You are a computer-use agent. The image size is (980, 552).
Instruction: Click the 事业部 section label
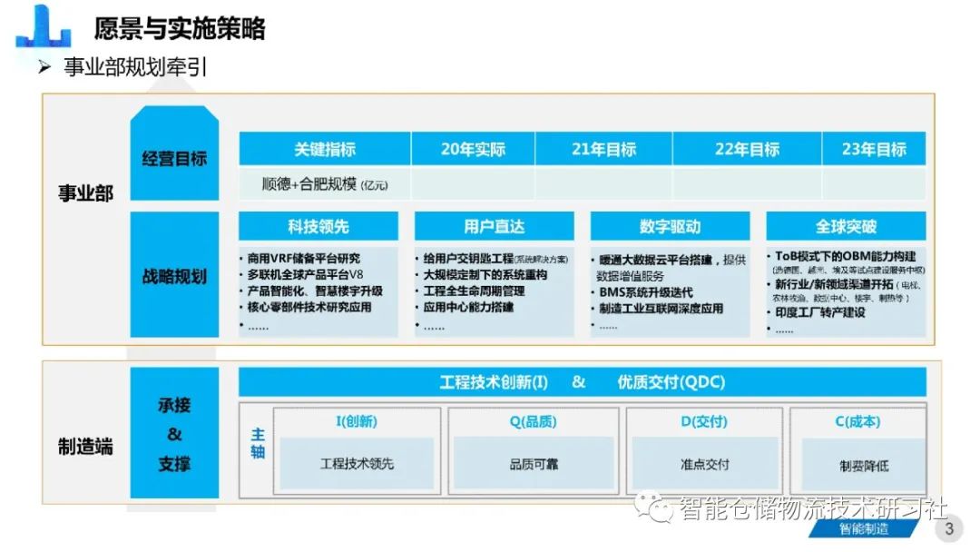(x=85, y=193)
